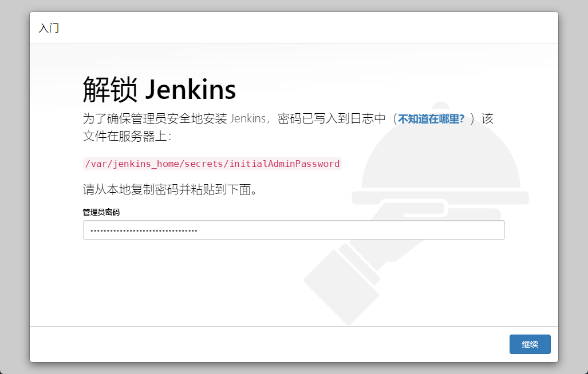Select the /var/jenkins_home/secrets/initialAdminPassword path text
The height and width of the screenshot is (374, 588).
point(212,164)
